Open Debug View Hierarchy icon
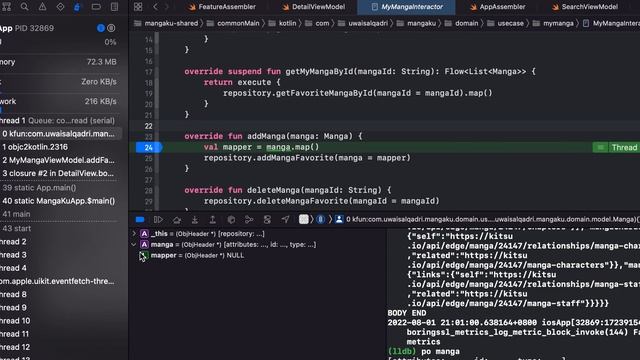 point(231,220)
